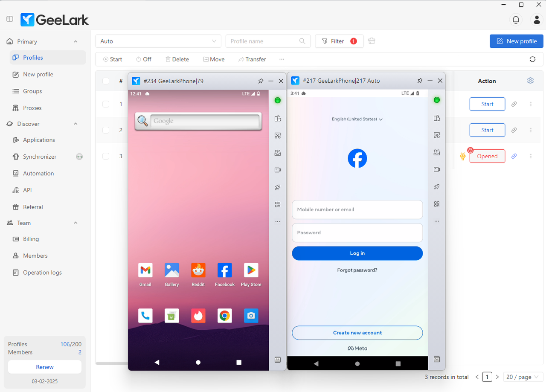
Task: Open Camera app on phone #234
Action: click(251, 316)
